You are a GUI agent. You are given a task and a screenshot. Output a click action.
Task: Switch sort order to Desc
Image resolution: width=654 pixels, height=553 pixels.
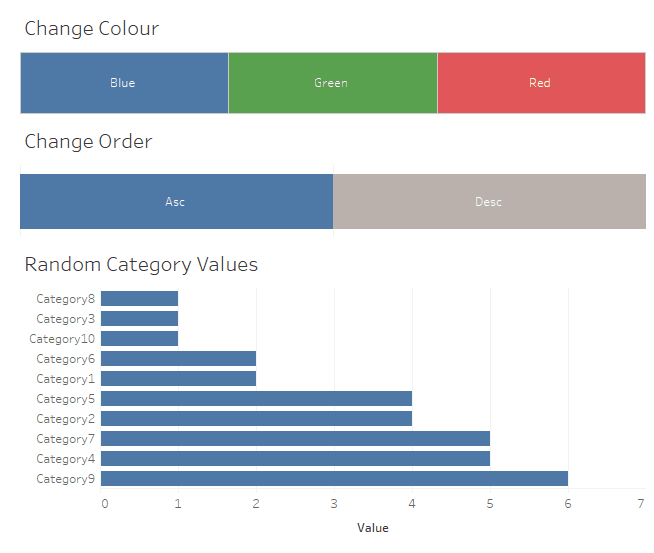pos(489,202)
